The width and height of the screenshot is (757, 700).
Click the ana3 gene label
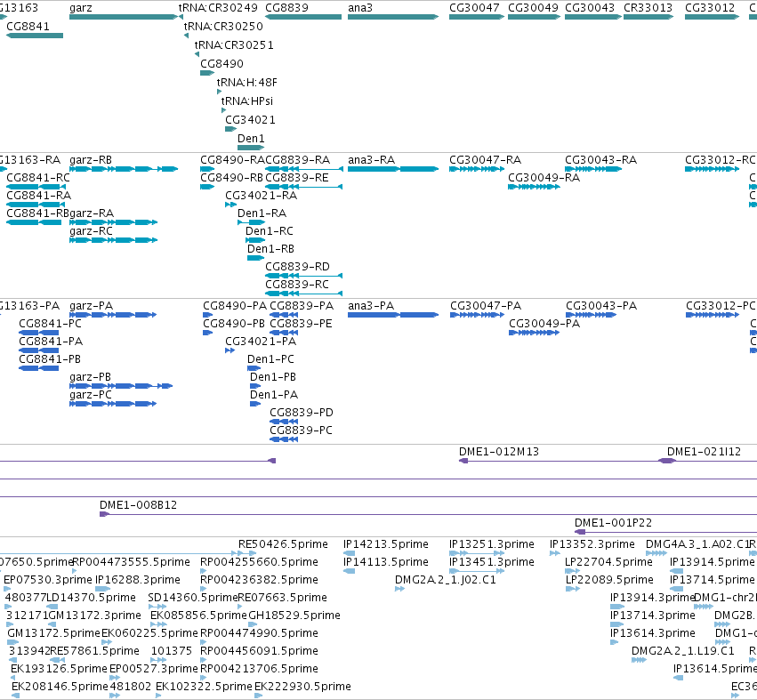pyautogui.click(x=359, y=8)
